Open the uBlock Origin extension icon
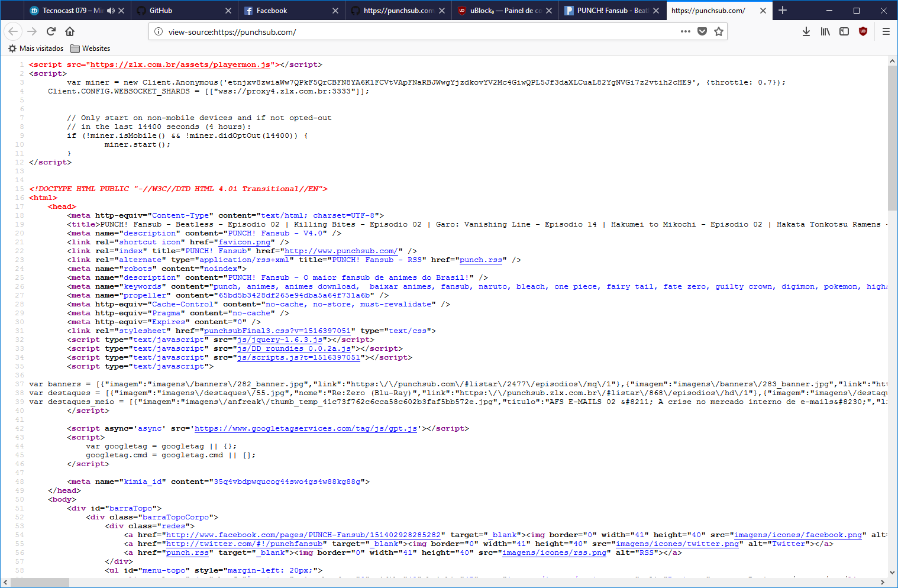This screenshot has width=898, height=588. [x=863, y=31]
